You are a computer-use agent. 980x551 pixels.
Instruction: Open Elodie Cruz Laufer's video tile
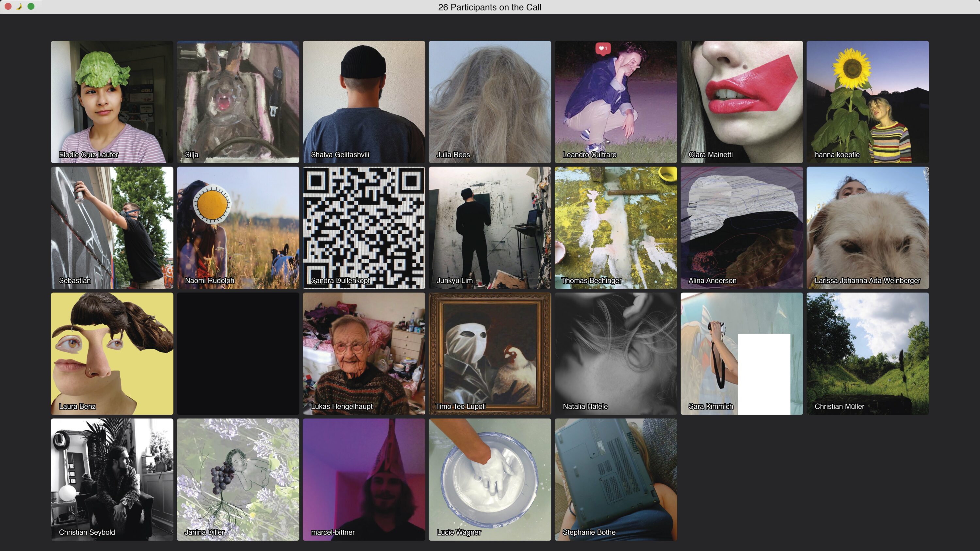point(112,102)
